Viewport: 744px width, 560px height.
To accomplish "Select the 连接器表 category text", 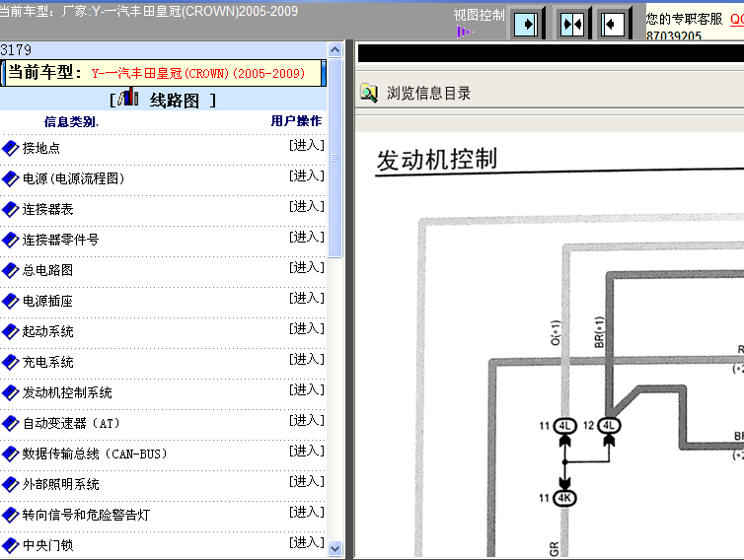I will (48, 210).
